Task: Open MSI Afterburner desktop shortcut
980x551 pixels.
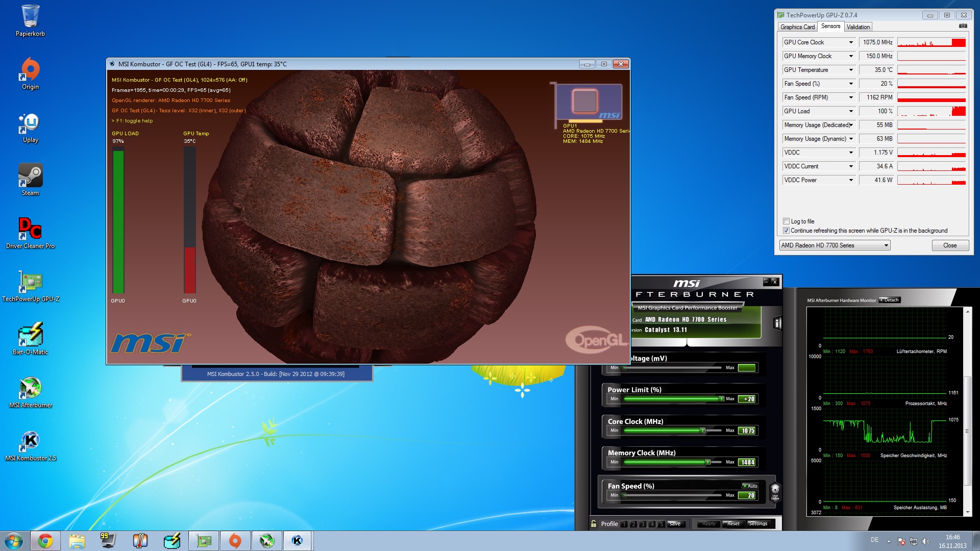Action: [x=30, y=392]
